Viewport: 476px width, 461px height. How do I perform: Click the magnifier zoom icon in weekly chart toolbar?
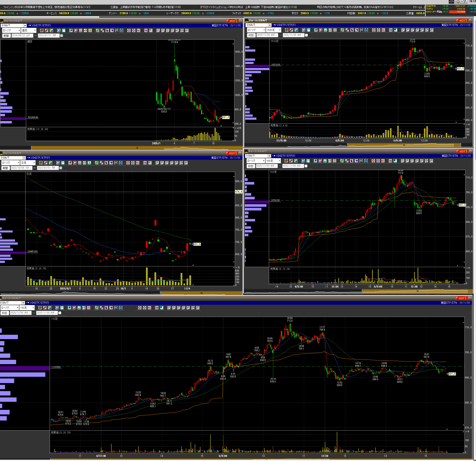coord(59,30)
